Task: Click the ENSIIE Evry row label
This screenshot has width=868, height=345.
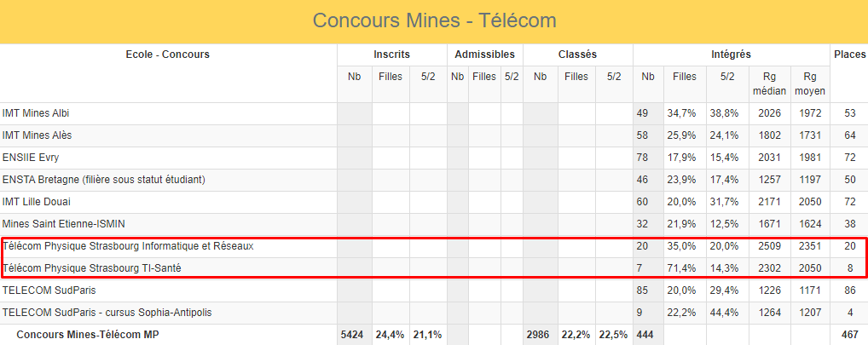Action: click(31, 158)
